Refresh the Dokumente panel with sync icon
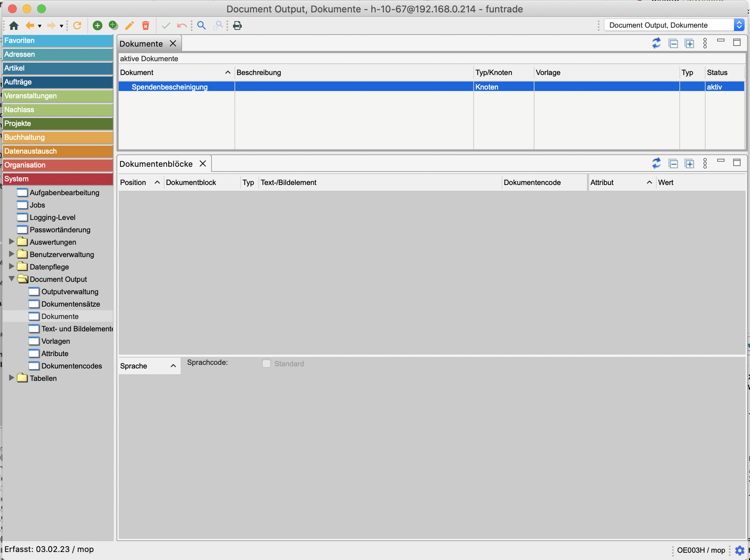This screenshot has height=560, width=750. (x=656, y=43)
